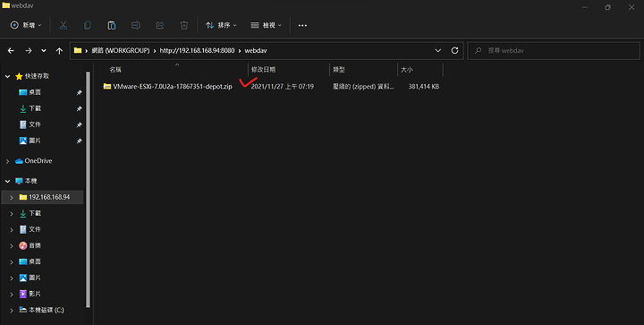
Task: Click the Cut scissors icon
Action: [64, 25]
